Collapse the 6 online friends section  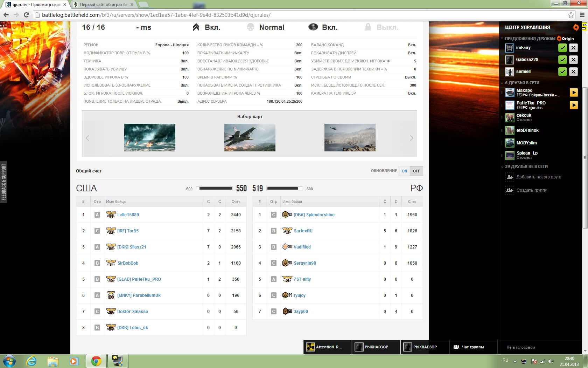502,83
